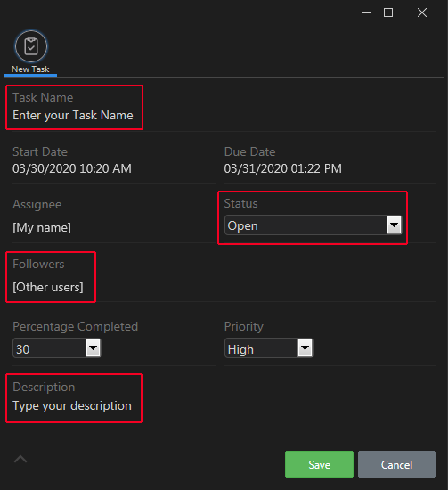The image size is (448, 490).
Task: Click the New Task clipboard icon
Action: 31,46
